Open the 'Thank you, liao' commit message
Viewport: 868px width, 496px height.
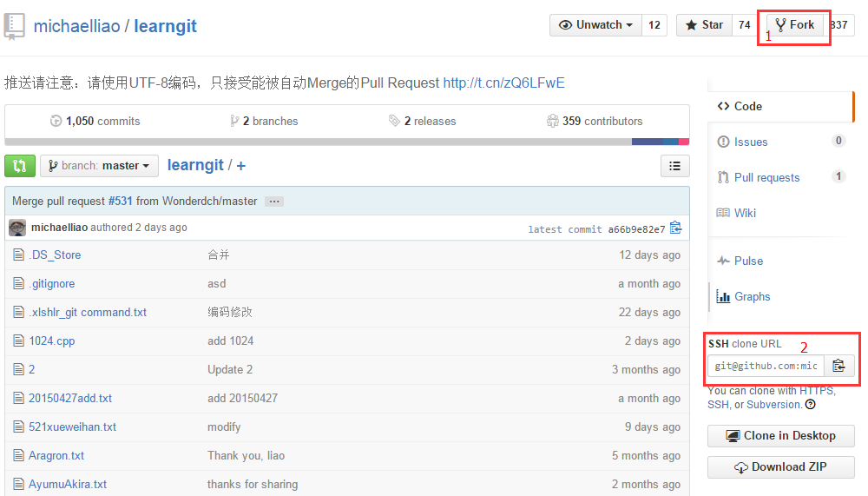click(246, 455)
